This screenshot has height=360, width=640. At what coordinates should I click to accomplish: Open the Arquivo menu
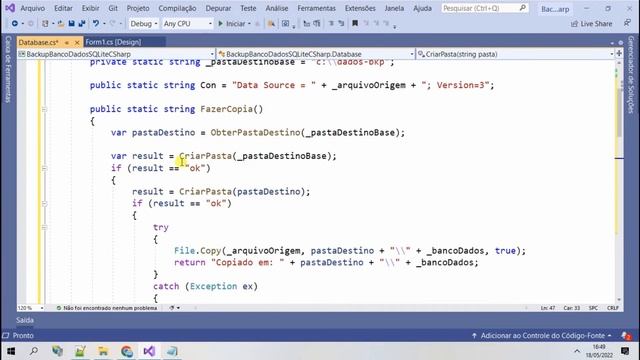(33, 8)
